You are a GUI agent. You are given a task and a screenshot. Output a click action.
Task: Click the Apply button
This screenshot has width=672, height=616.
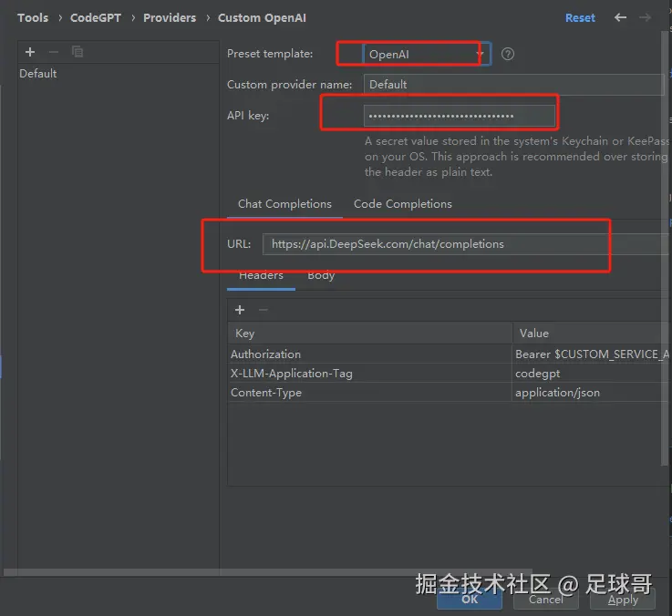623,600
